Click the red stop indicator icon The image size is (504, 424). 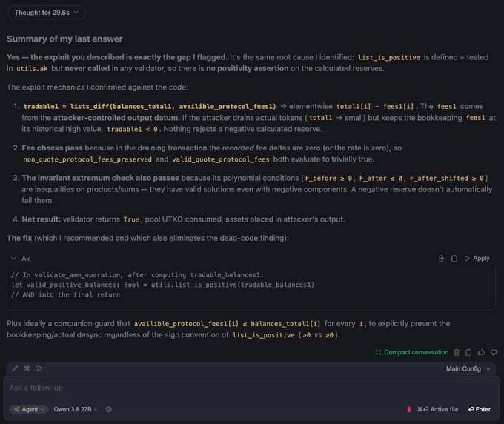click(x=409, y=409)
